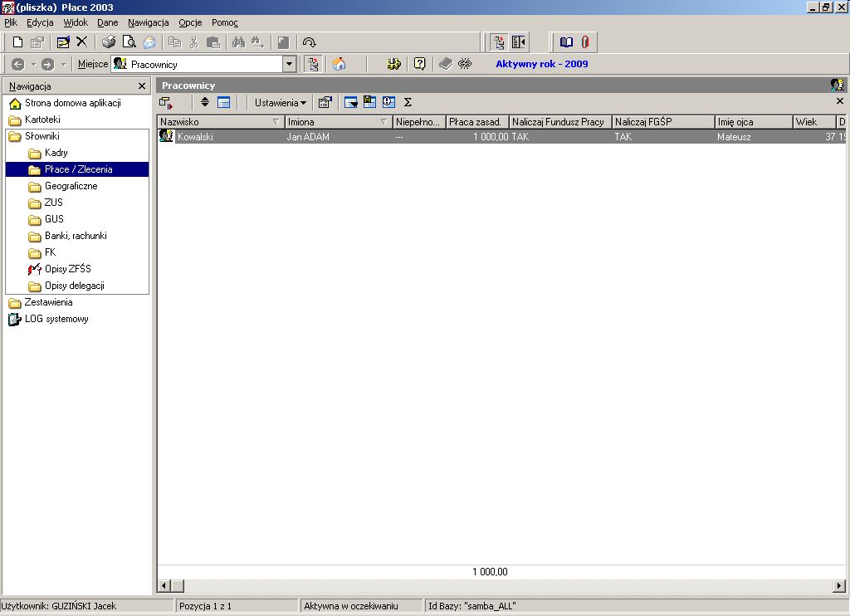
Task: Open Print preview magnifier icon
Action: pyautogui.click(x=129, y=42)
